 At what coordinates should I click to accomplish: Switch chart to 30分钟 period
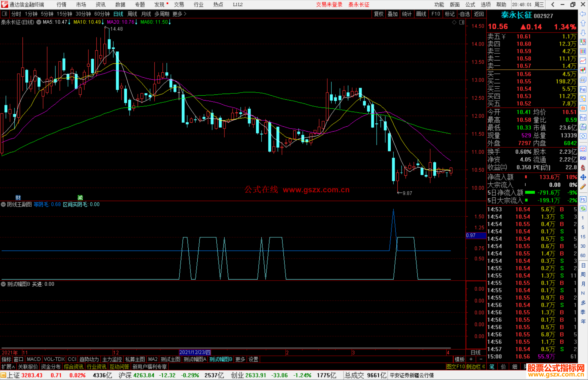(x=83, y=14)
